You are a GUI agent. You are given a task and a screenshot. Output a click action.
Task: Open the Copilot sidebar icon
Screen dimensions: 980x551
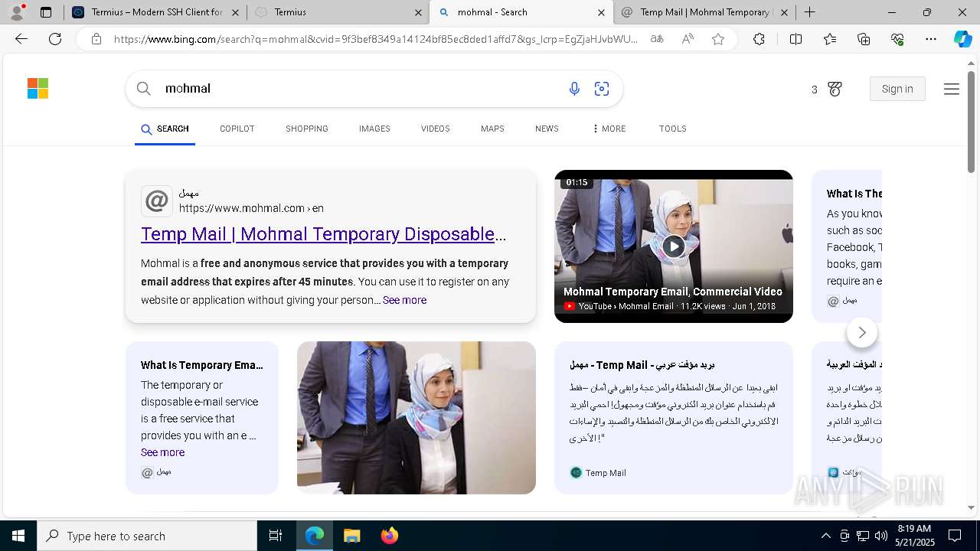962,39
